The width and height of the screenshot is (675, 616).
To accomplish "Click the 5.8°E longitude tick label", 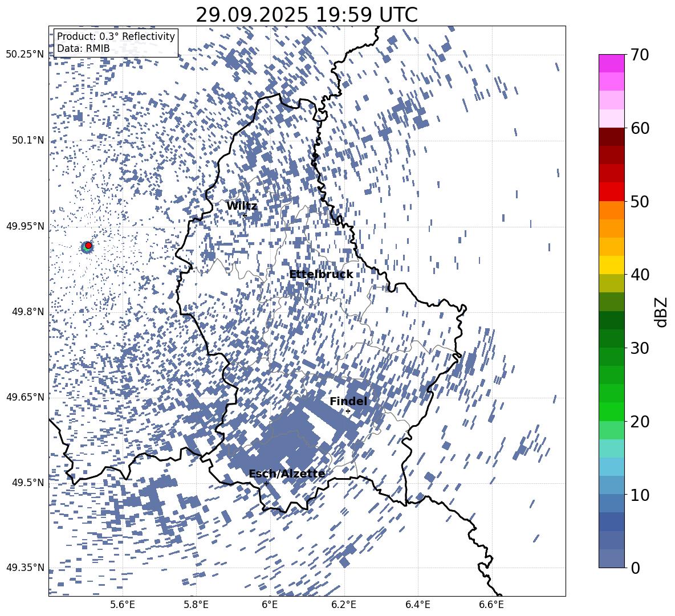I will (196, 605).
